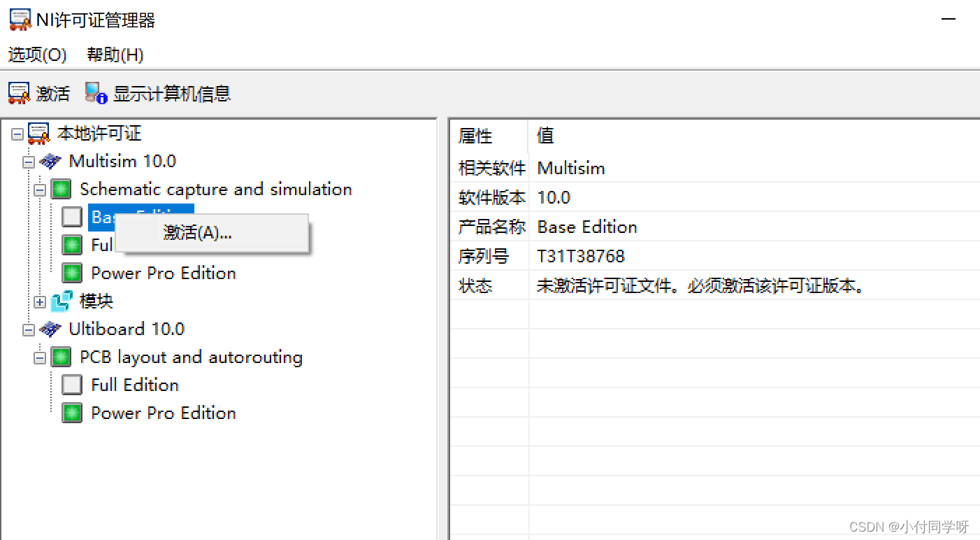980x540 pixels.
Task: Select Multisim Power Pro Edition label
Action: tap(164, 273)
